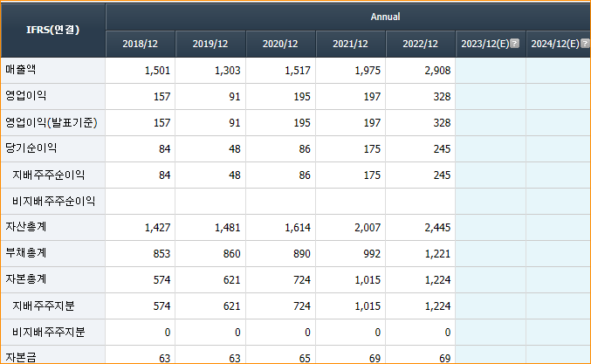
Task: Click 당기순이익 2018/12 value 84
Action: (x=164, y=149)
